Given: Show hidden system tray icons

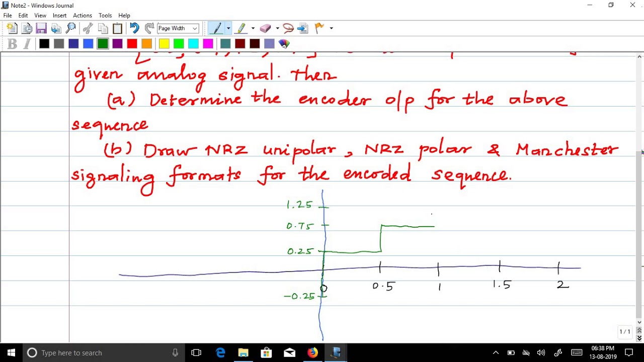Looking at the screenshot, I should 496,352.
